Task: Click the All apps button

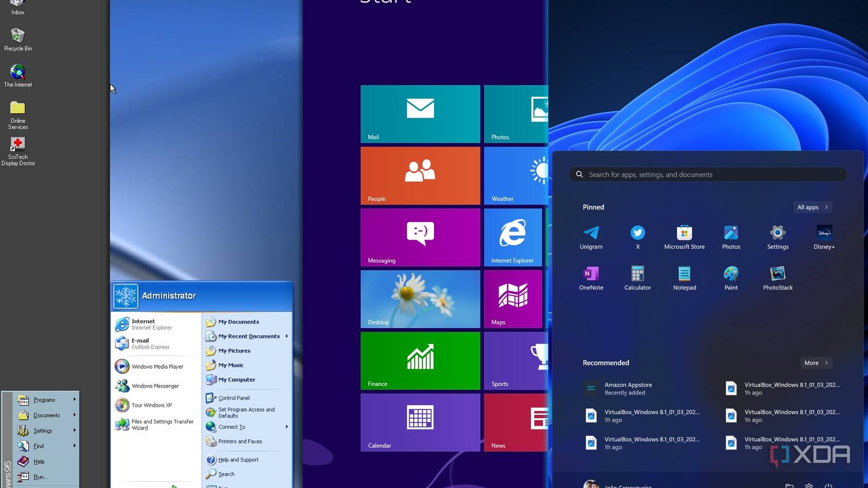Action: [x=812, y=207]
